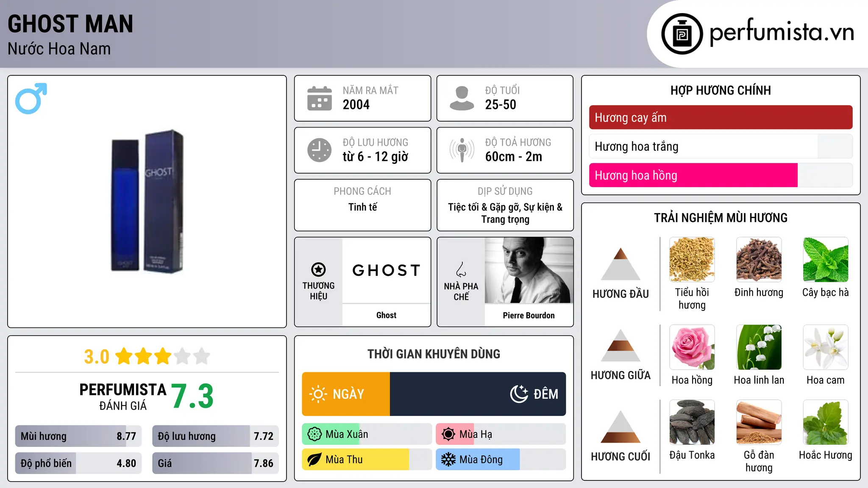Click the từ 6 - 12 giờ longevity value
This screenshot has height=488, width=868.
(376, 157)
